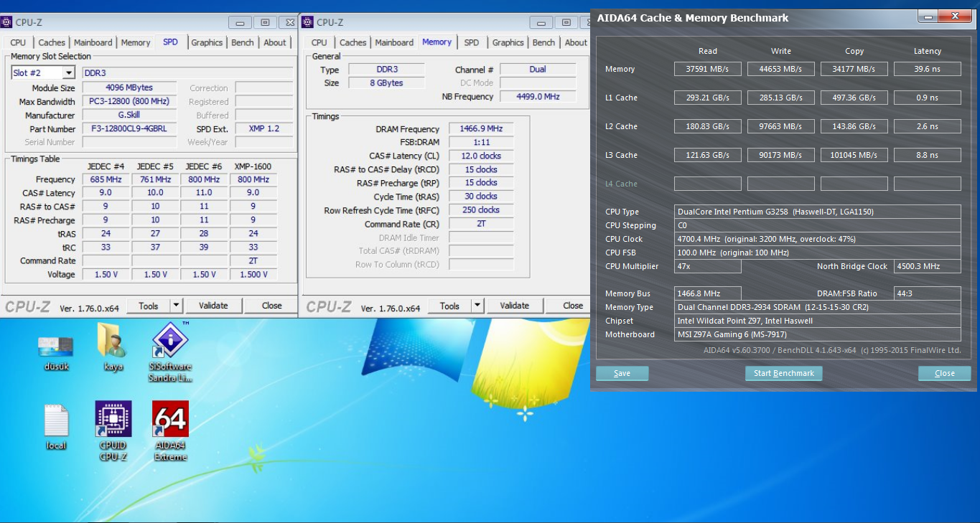This screenshot has width=980, height=523.
Task: Click Manufacturer G.Skill field
Action: [129, 116]
